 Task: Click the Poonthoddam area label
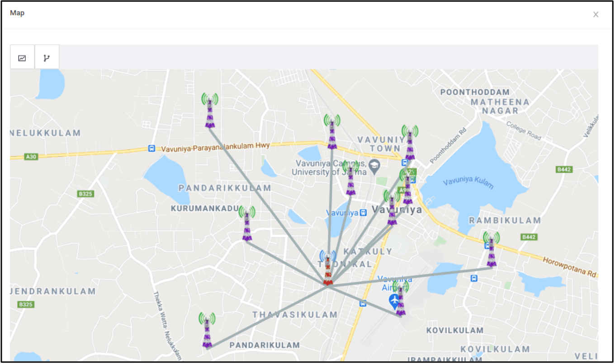475,92
